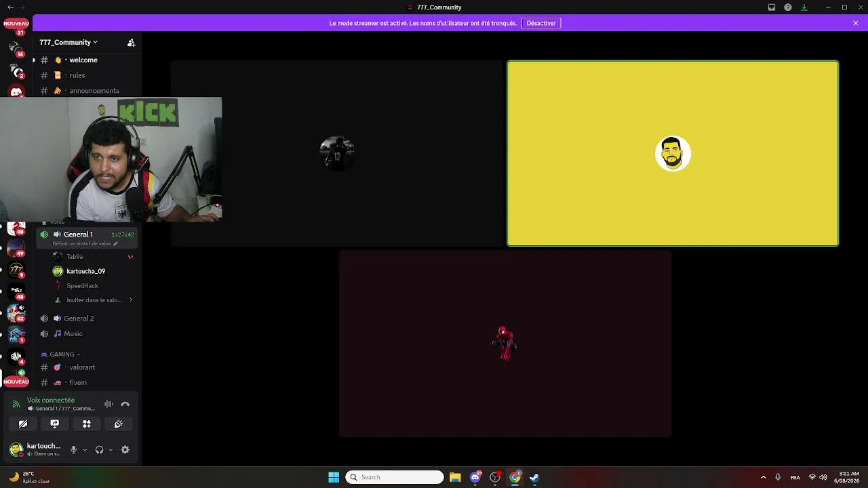868x488 pixels.
Task: Expand the 777_Community server menu
Action: [x=68, y=42]
